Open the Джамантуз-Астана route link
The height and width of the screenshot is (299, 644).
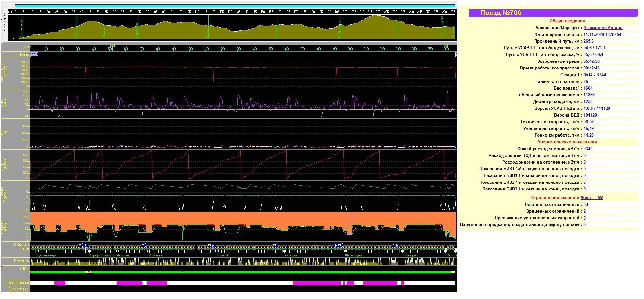coord(603,28)
